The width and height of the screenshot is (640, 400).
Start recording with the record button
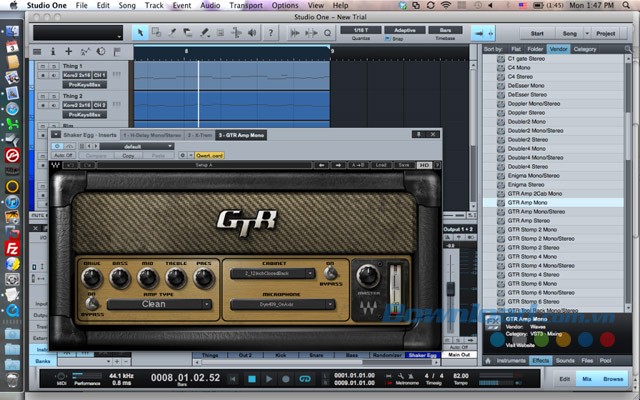coord(286,379)
